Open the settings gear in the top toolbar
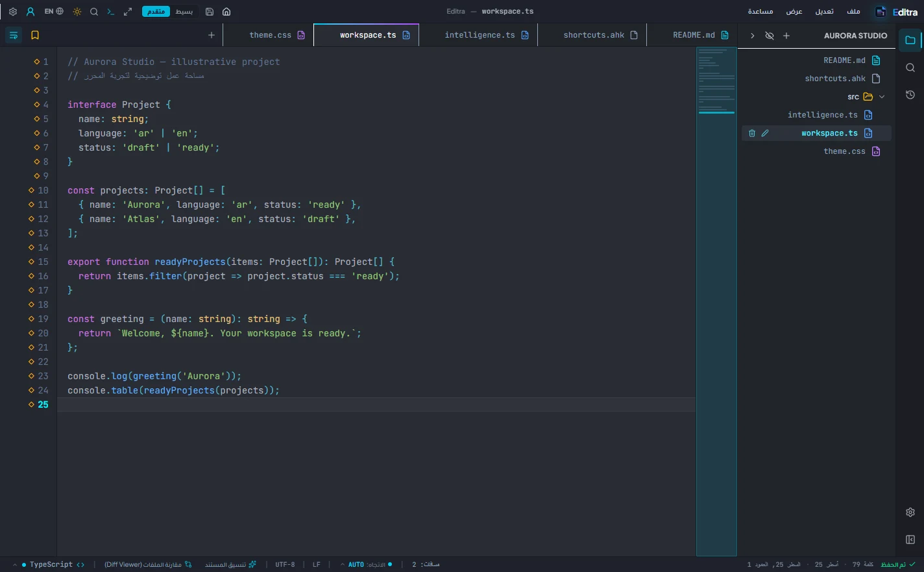The width and height of the screenshot is (924, 572). pyautogui.click(x=13, y=12)
